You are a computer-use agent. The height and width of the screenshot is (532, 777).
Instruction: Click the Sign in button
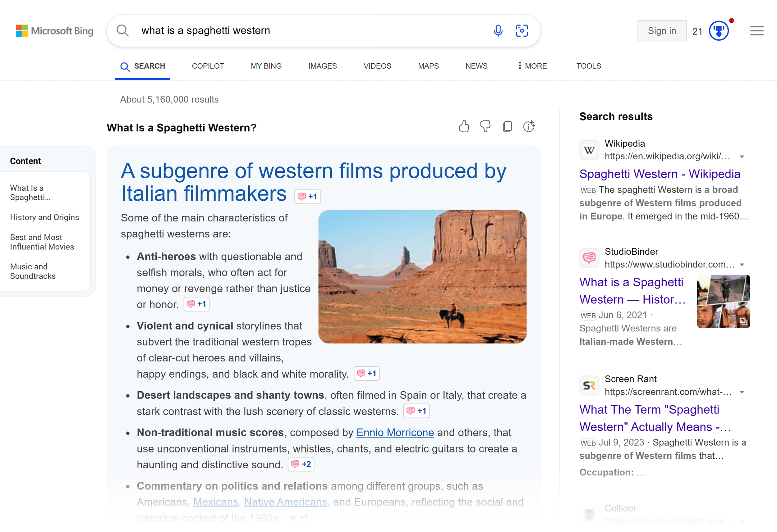pyautogui.click(x=661, y=30)
